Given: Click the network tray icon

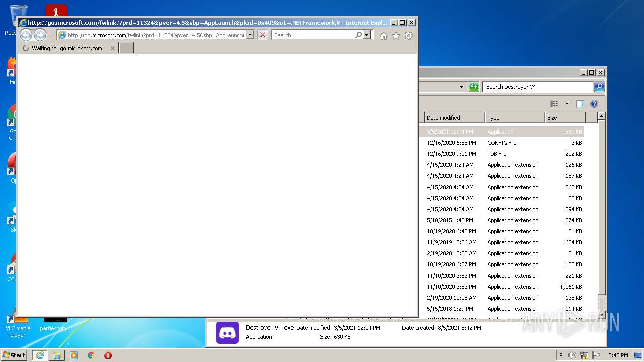Looking at the screenshot, I should pos(584,355).
